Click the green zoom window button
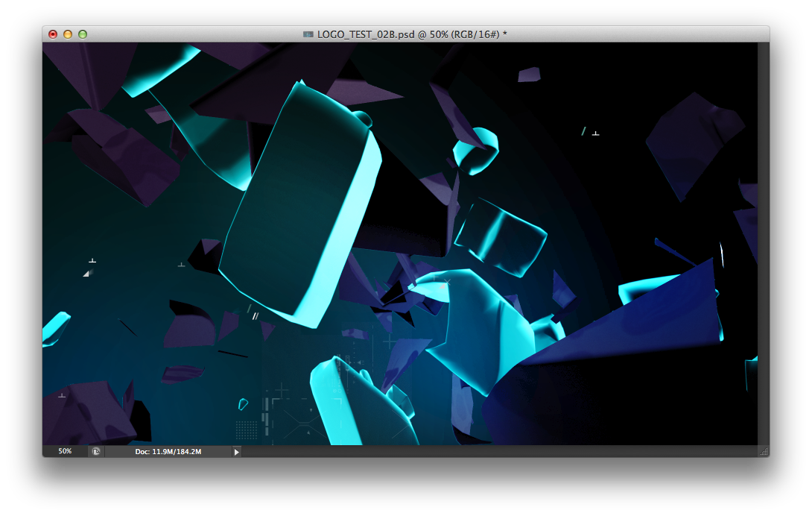Viewport: 812px width, 516px height. tap(83, 34)
